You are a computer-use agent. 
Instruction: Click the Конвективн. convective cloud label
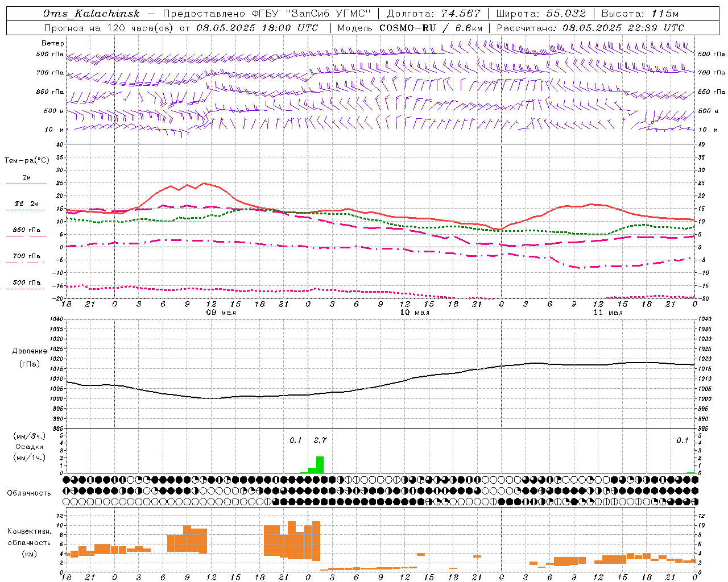click(30, 531)
